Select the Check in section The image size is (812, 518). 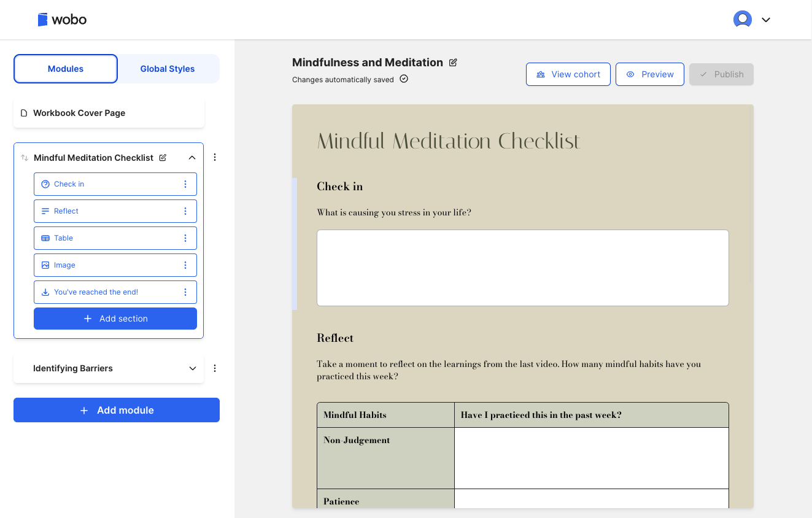[115, 184]
